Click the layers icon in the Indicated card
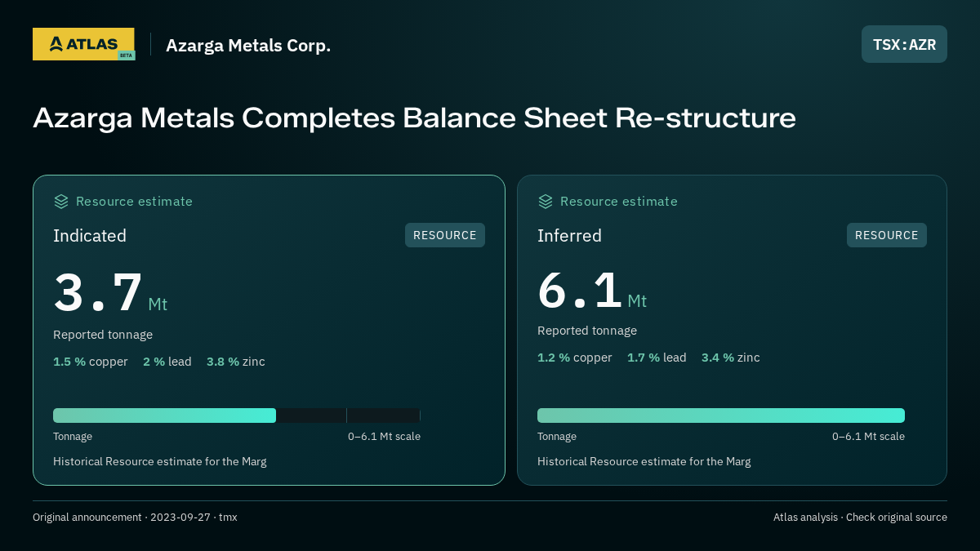The height and width of the screenshot is (551, 980). [x=61, y=202]
